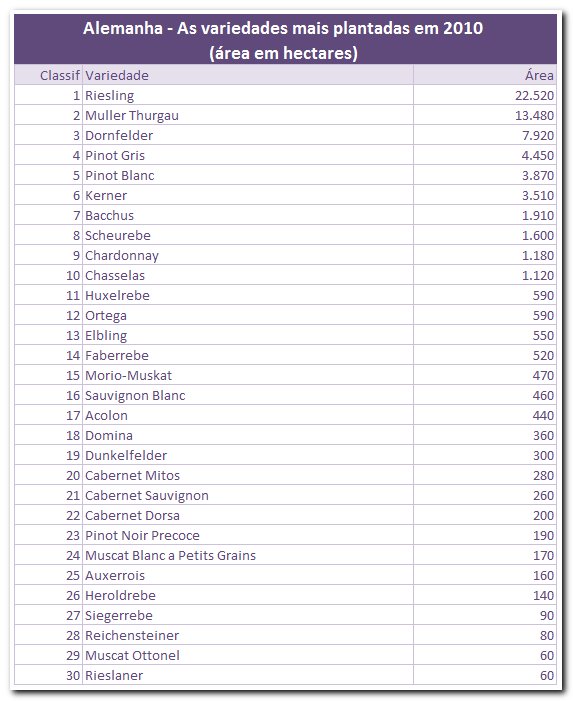Viewport: 573px width, 701px height.
Task: Select the Muller Thurgau cell
Action: point(248,115)
